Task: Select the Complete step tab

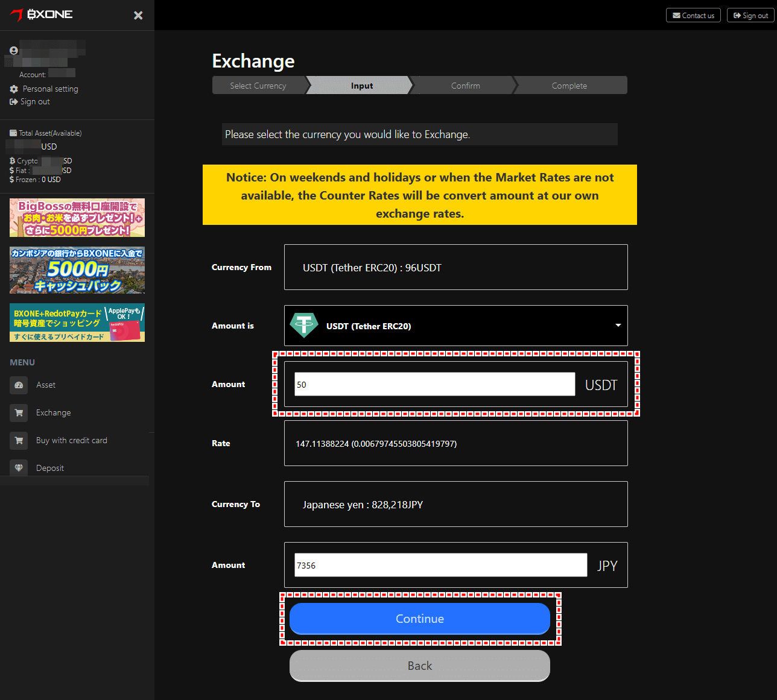Action: tap(569, 86)
